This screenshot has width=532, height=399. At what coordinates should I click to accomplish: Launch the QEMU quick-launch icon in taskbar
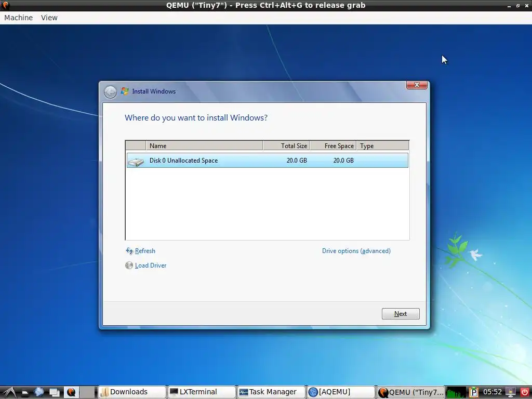pos(71,392)
